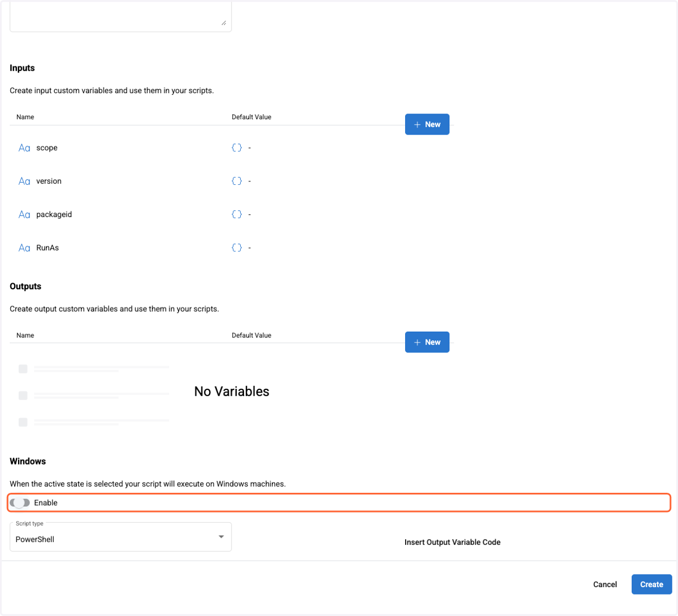Click the text-type icon beside RunAs
This screenshot has height=616, width=678.
point(24,248)
